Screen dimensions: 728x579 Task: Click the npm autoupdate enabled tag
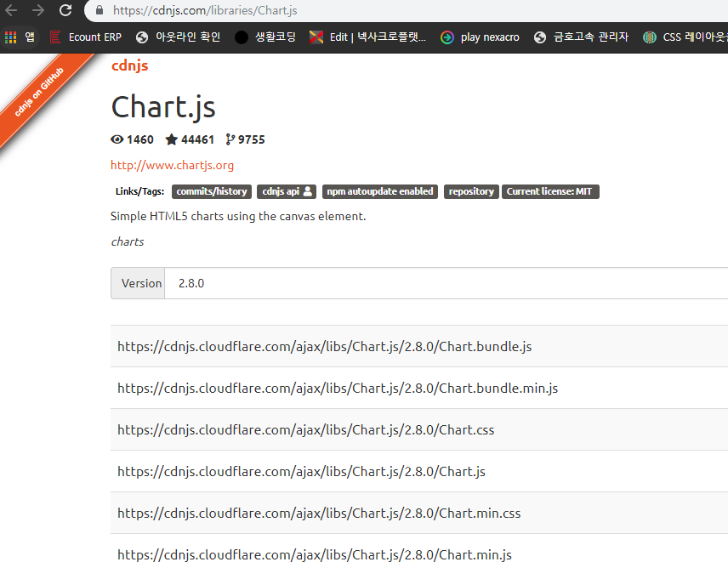380,192
